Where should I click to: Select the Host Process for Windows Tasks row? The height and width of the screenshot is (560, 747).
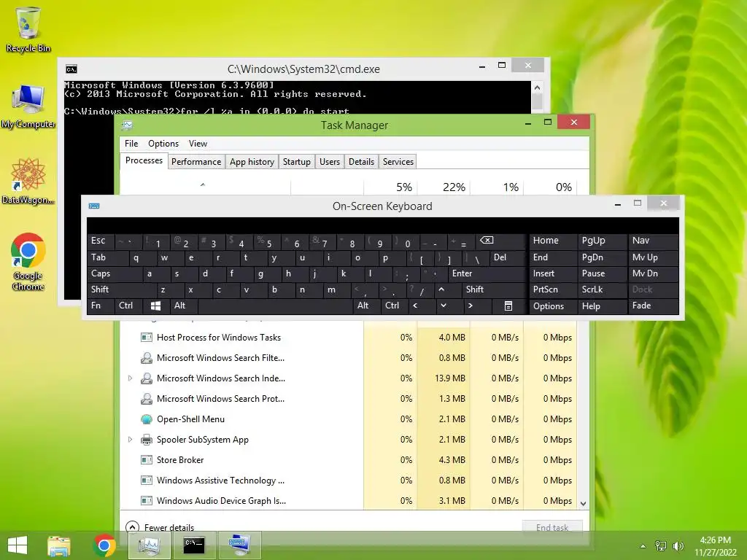point(349,337)
